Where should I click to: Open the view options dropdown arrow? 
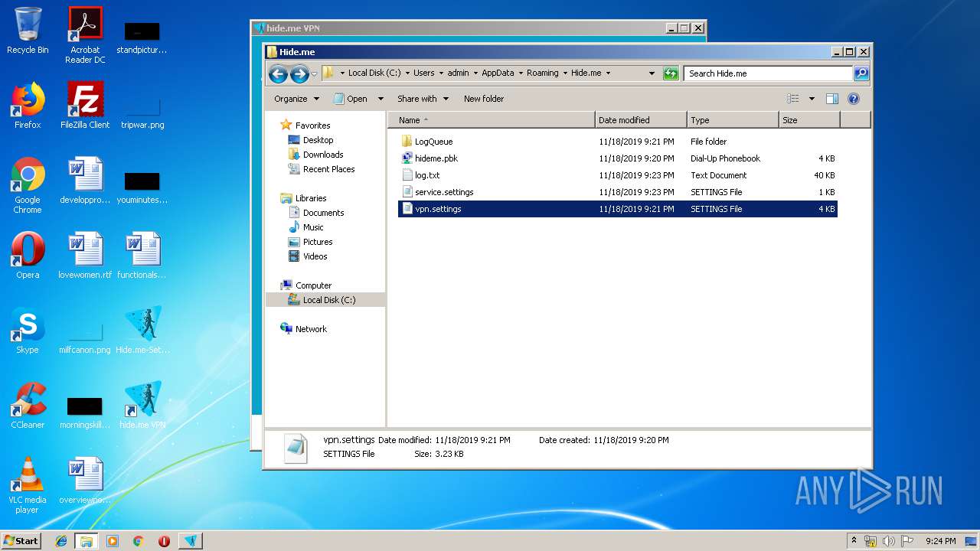click(x=812, y=99)
